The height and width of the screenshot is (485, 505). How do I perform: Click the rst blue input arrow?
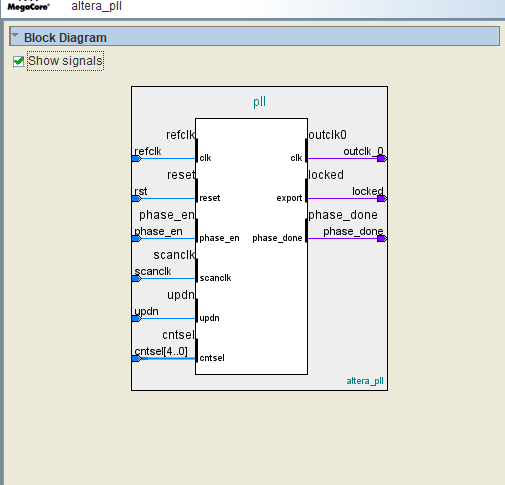[137, 199]
